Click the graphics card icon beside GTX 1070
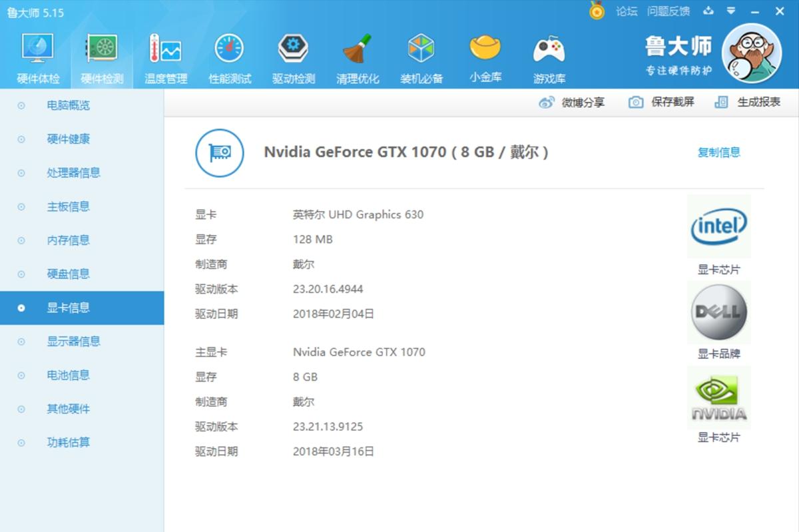The height and width of the screenshot is (532, 799). coord(220,152)
